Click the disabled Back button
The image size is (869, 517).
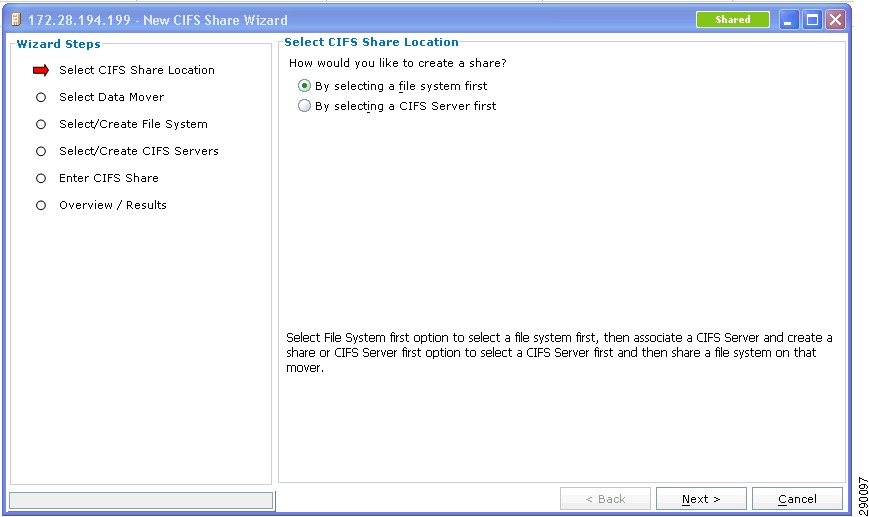tap(605, 499)
